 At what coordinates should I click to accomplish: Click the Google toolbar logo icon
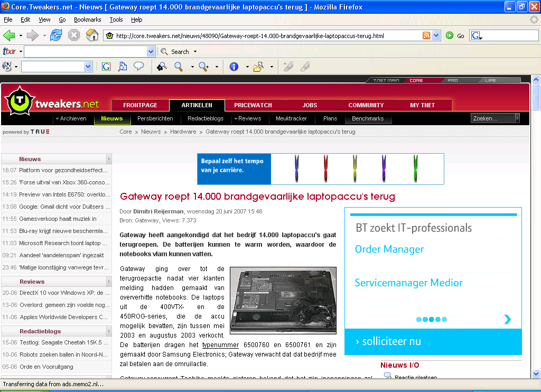click(6, 66)
